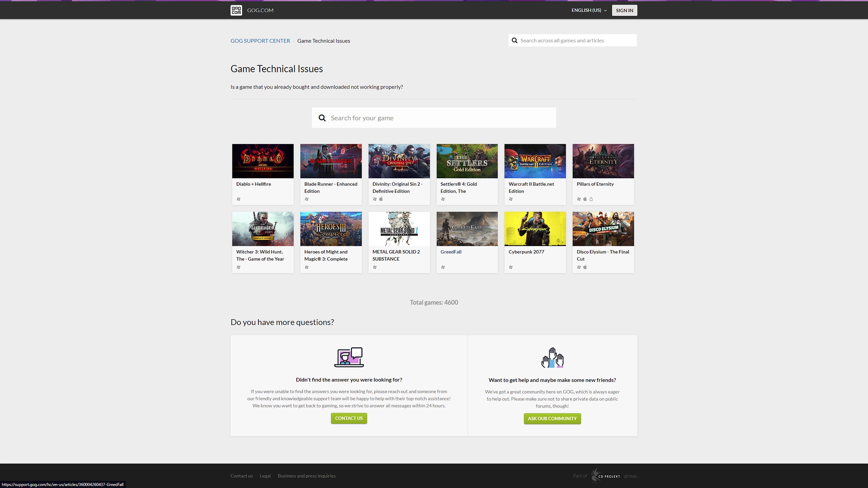Click Windows icon under Heroes of Might and Magic
Viewport: 868px width, 488px height.
pos(307,267)
